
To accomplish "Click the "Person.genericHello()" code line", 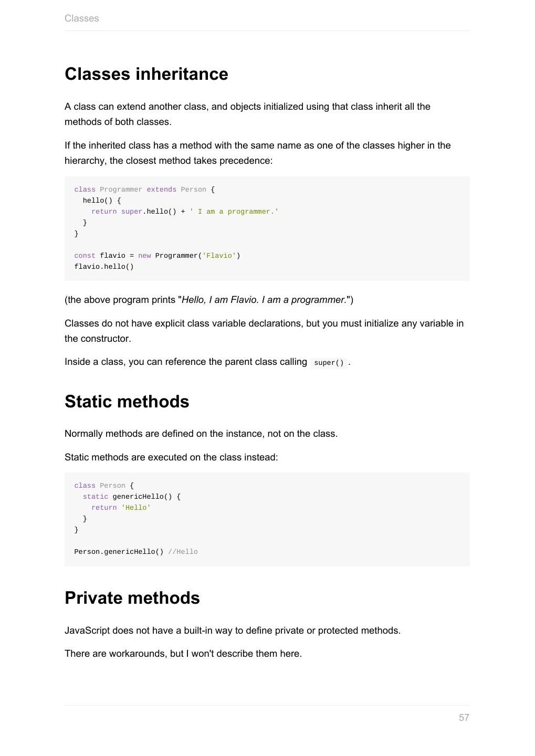I will tap(119, 552).
